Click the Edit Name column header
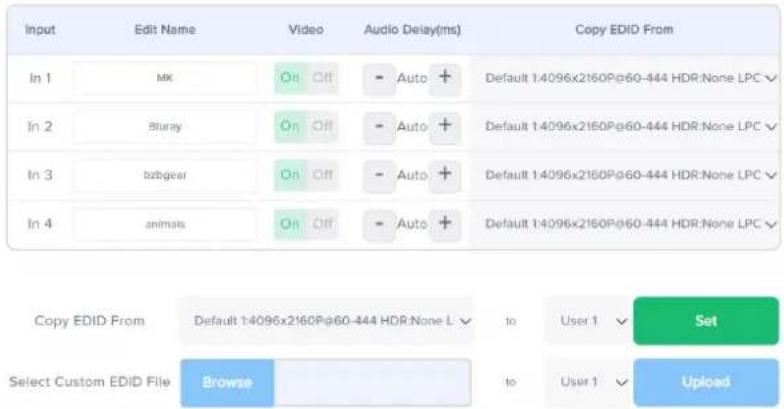This screenshot has height=409, width=784. 165,30
